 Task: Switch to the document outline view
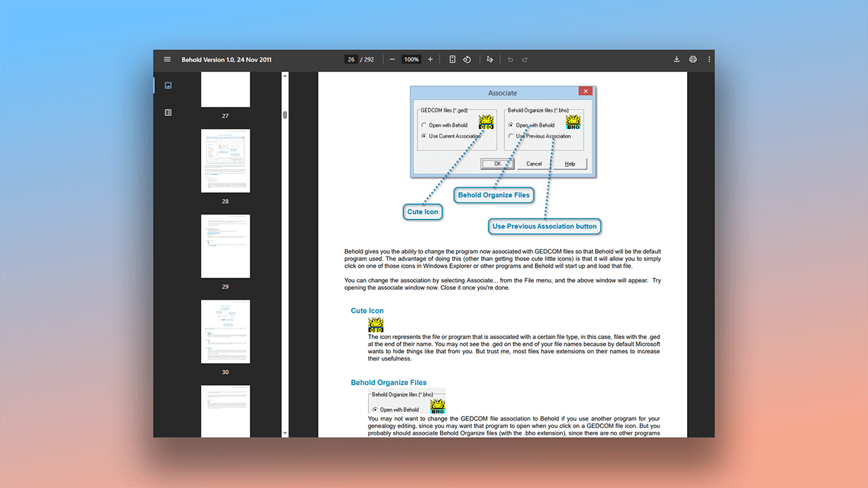pos(168,112)
